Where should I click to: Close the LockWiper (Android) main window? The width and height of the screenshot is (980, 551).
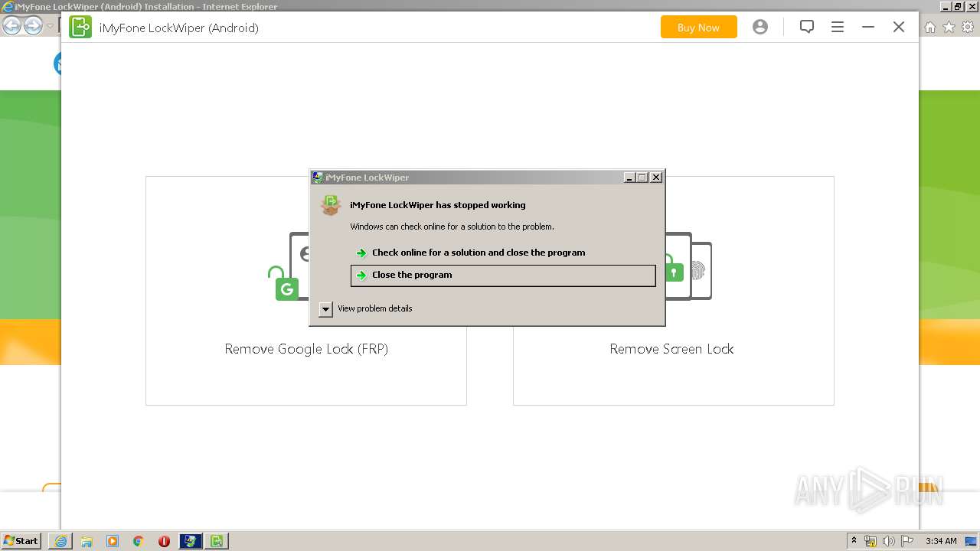tap(899, 28)
